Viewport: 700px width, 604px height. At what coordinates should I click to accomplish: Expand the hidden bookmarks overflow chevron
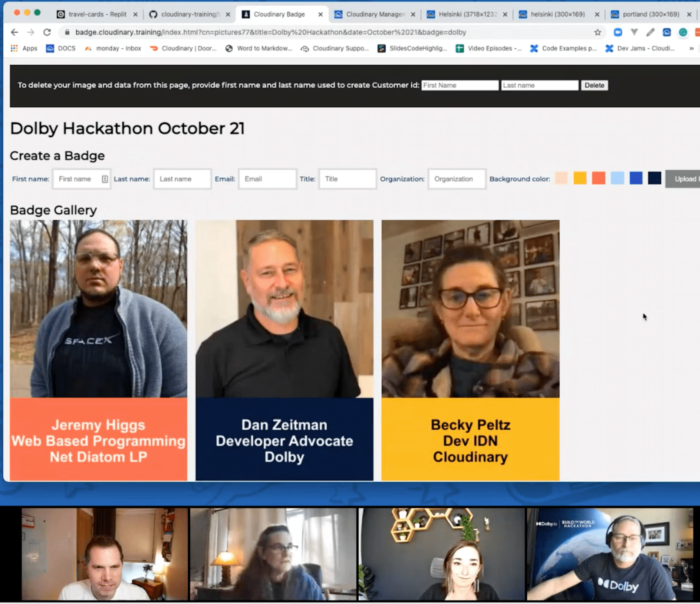(x=691, y=48)
